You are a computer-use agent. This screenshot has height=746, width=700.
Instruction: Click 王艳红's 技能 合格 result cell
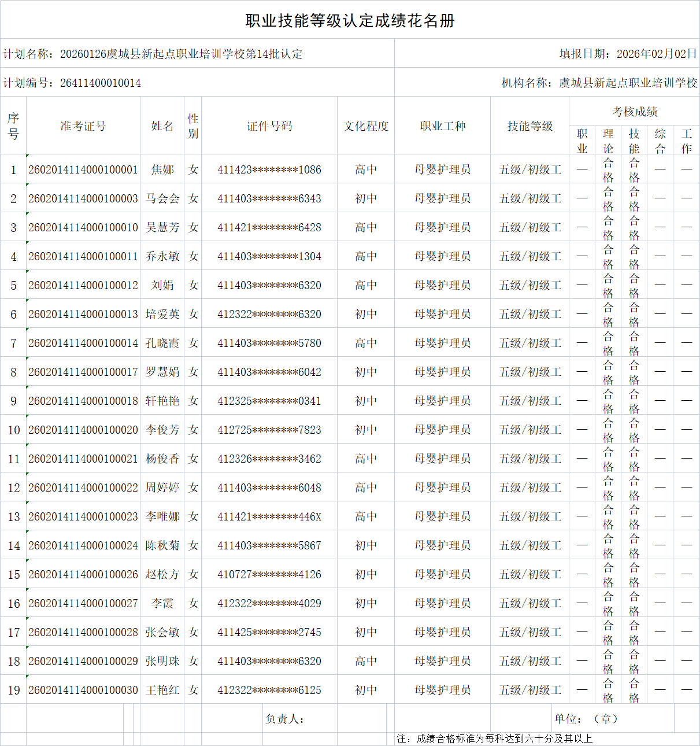pos(634,689)
